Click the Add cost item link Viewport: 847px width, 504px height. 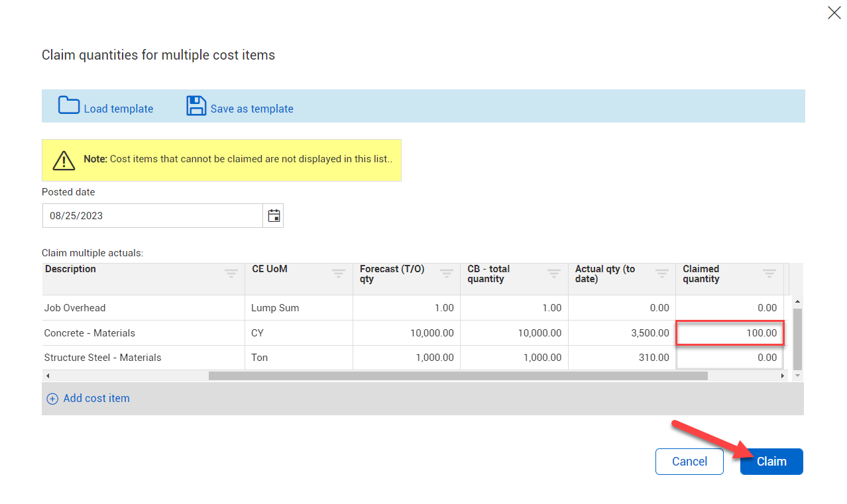pyautogui.click(x=96, y=399)
